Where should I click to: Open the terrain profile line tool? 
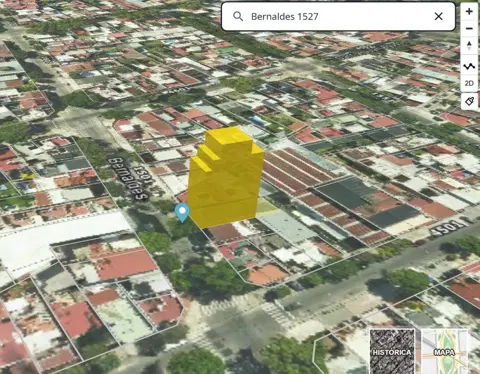pos(469,67)
